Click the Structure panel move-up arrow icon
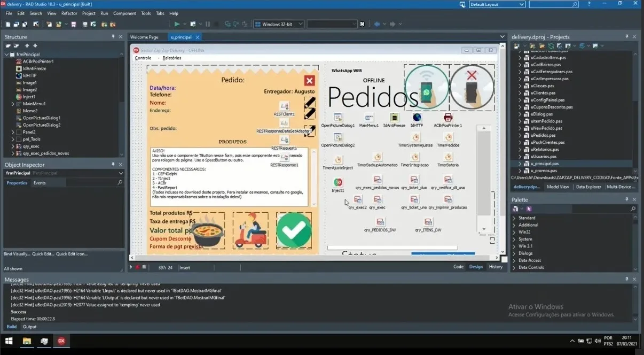The height and width of the screenshot is (355, 644). (27, 46)
